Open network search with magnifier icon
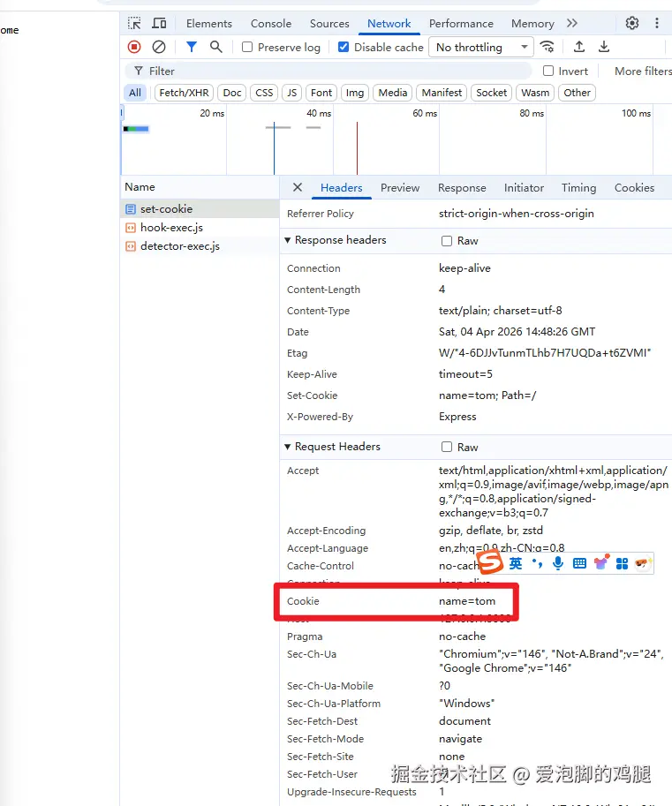672x806 pixels. [216, 47]
